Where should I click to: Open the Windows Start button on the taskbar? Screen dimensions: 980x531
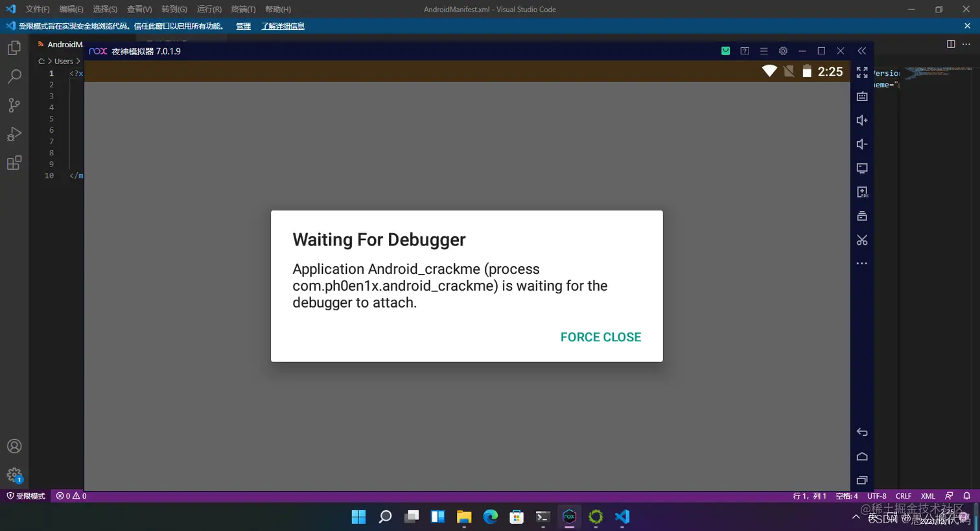pos(358,517)
